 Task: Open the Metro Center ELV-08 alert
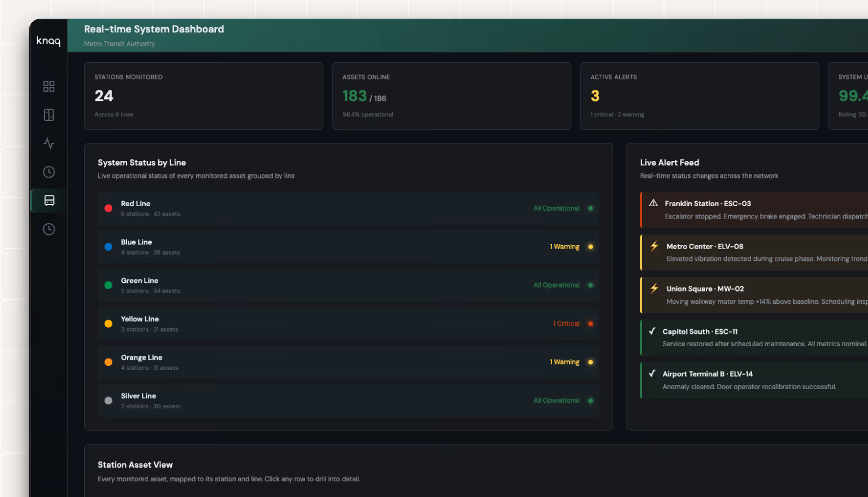754,252
